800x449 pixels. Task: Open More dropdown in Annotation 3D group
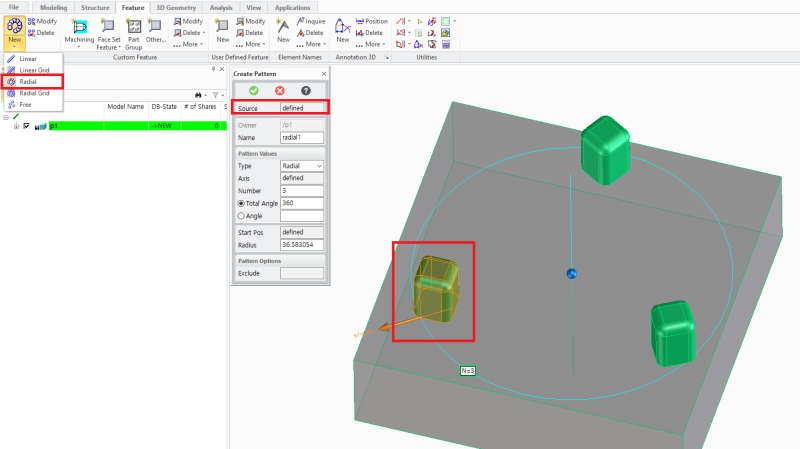(x=370, y=44)
